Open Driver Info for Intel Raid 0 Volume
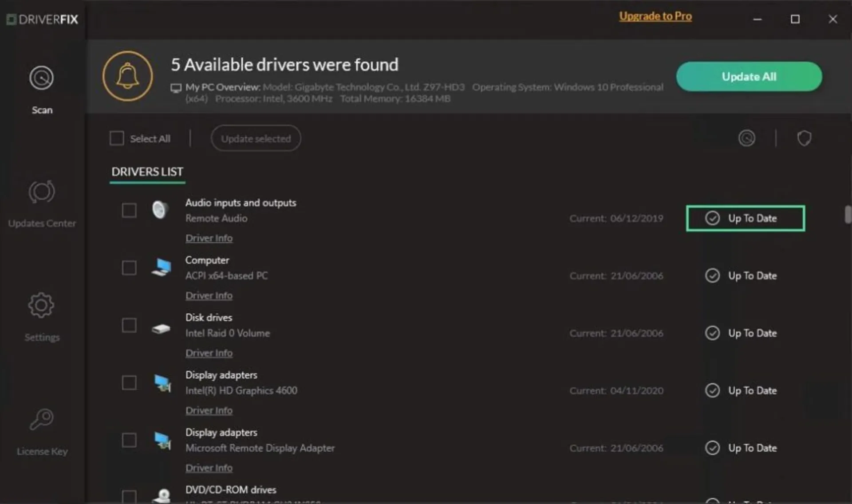The height and width of the screenshot is (504, 852). click(209, 353)
